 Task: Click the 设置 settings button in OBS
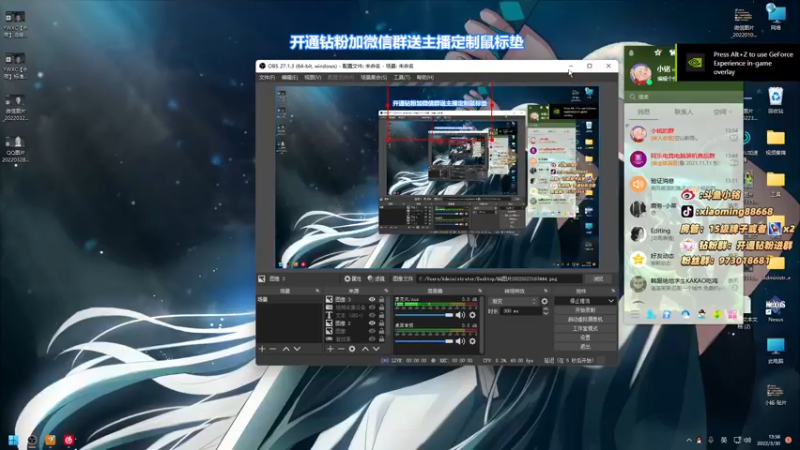click(x=585, y=338)
